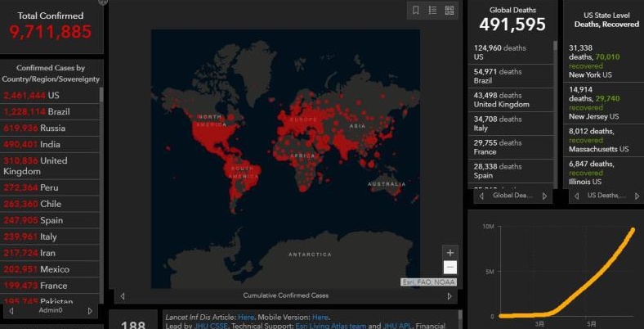Viewport: 644px width, 329px height.
Task: Zoom out on the map
Action: (x=449, y=268)
